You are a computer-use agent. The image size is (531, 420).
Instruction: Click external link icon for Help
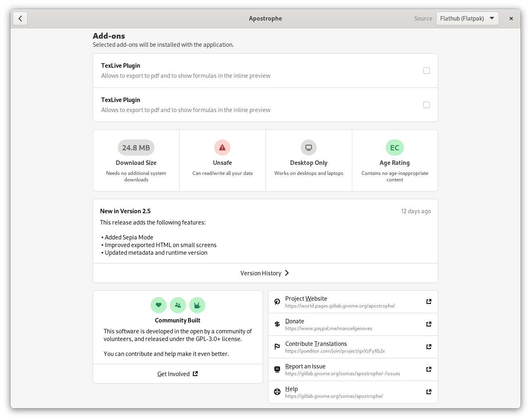coord(429,392)
